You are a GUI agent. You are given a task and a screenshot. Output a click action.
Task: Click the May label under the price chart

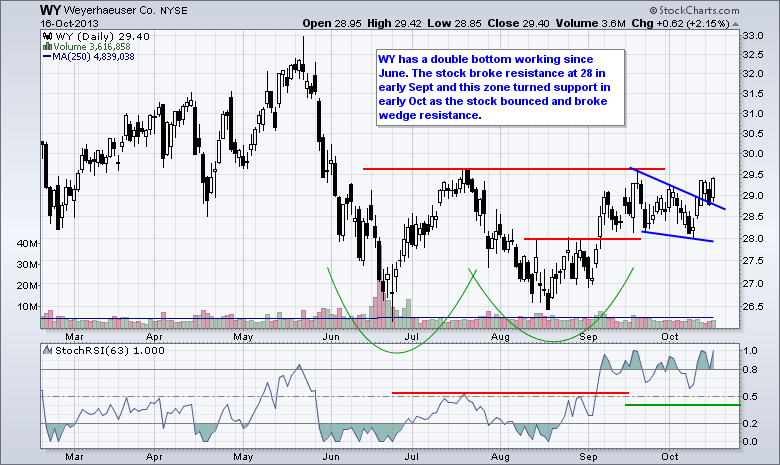point(243,337)
